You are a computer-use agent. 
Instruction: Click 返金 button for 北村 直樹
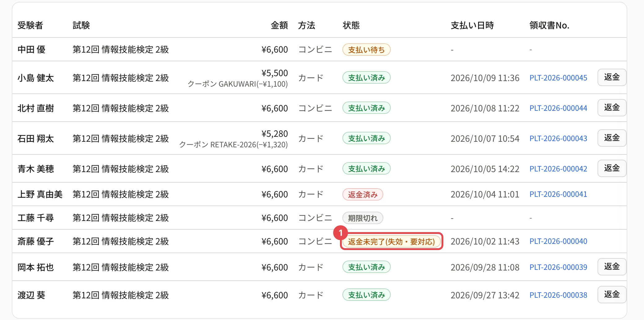612,108
